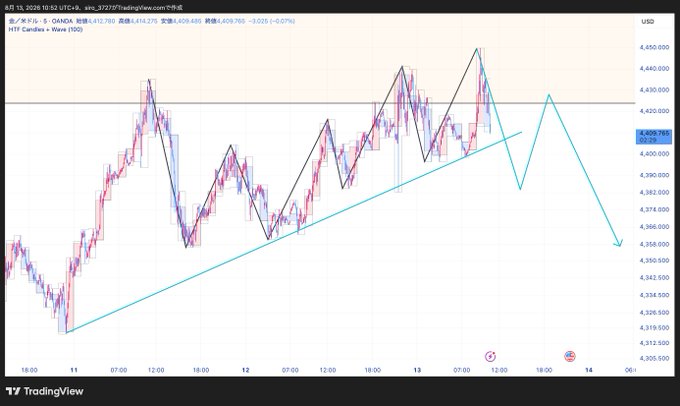The height and width of the screenshot is (406, 680).
Task: Click the date 14 on time axis
Action: click(x=588, y=370)
